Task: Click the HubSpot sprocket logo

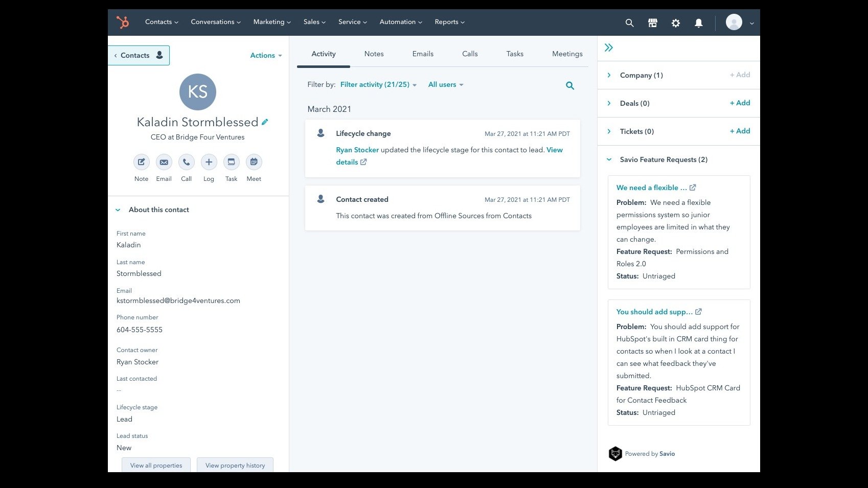Action: (123, 22)
